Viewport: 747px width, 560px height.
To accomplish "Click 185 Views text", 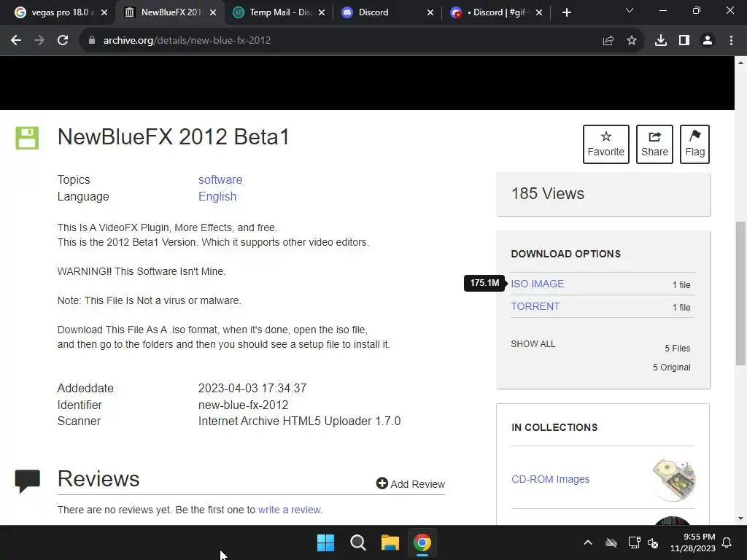I will [x=547, y=194].
